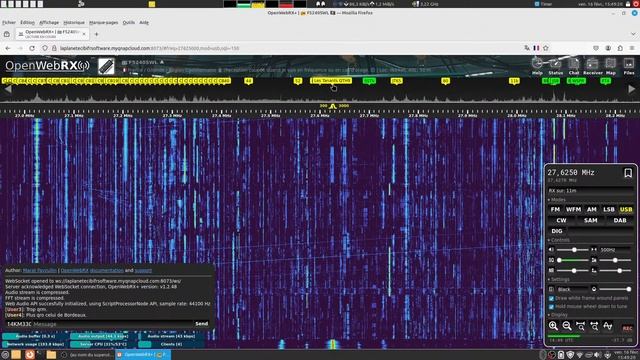Open the Help panel icon
Viewport: 640px width, 360px height.
coord(537,66)
